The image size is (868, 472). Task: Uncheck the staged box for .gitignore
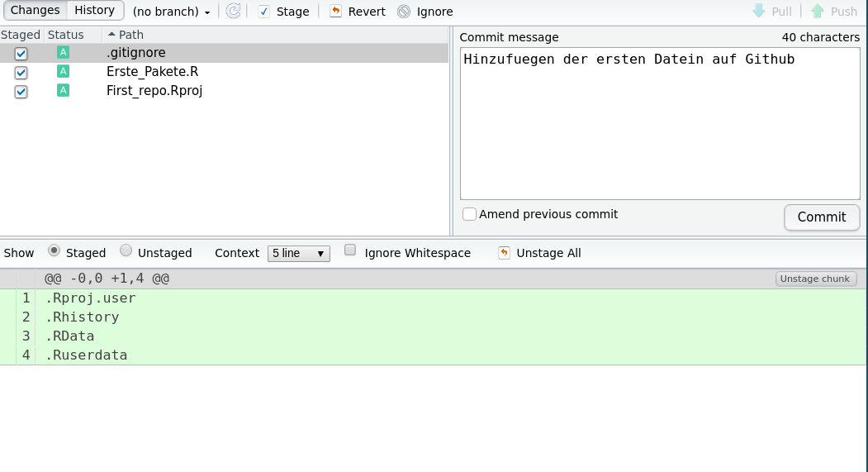click(21, 53)
